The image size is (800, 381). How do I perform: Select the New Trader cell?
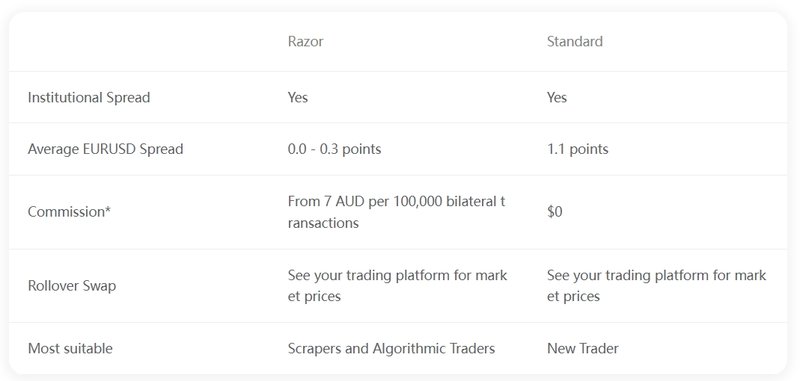(583, 349)
